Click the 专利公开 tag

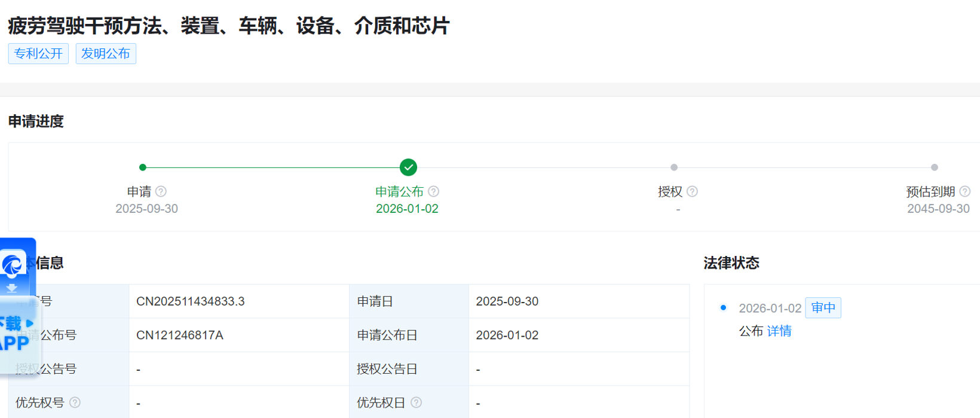(38, 54)
